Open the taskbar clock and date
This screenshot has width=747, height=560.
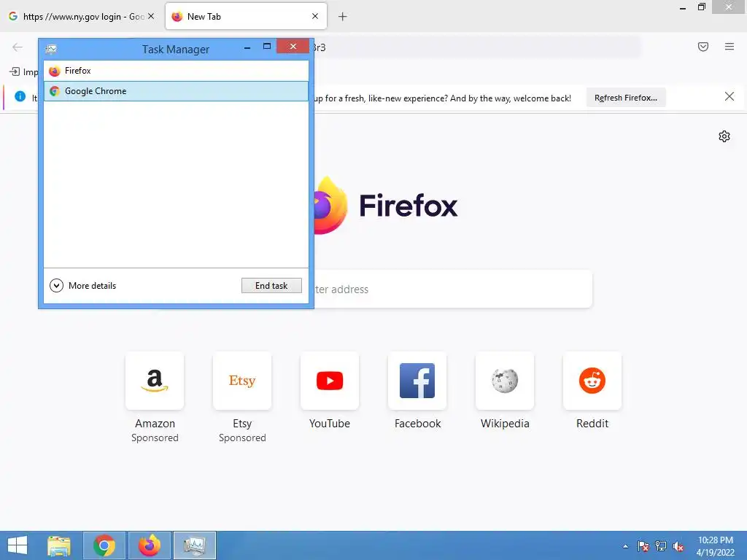tap(716, 546)
